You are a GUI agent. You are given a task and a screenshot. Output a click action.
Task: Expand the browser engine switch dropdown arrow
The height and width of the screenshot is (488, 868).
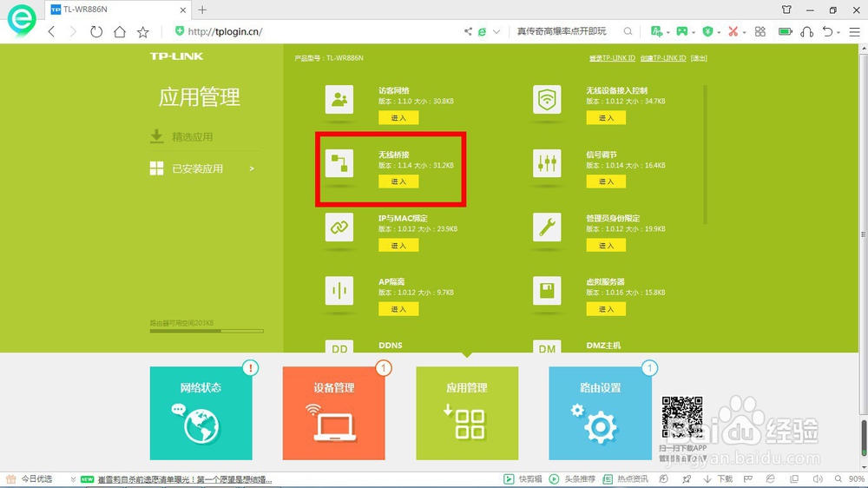tap(496, 32)
